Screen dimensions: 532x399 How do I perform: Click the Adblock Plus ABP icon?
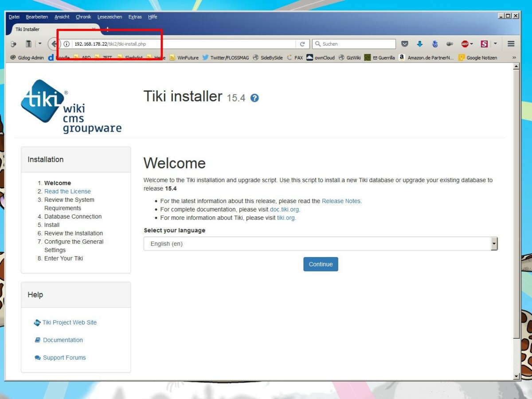tap(465, 44)
